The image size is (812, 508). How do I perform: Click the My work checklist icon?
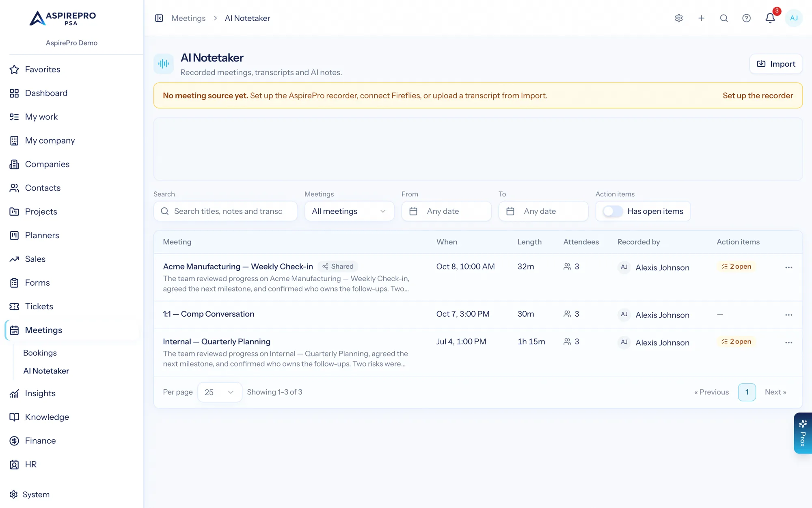pos(14,117)
